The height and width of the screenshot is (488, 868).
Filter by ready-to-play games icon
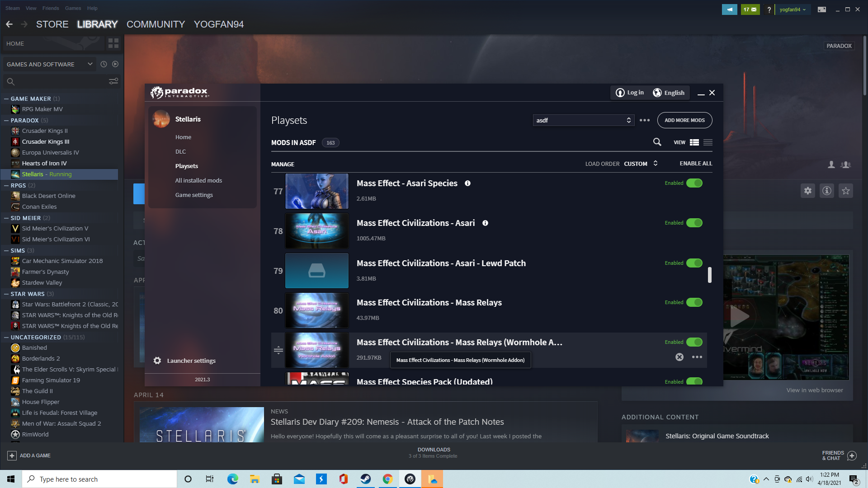tap(115, 64)
